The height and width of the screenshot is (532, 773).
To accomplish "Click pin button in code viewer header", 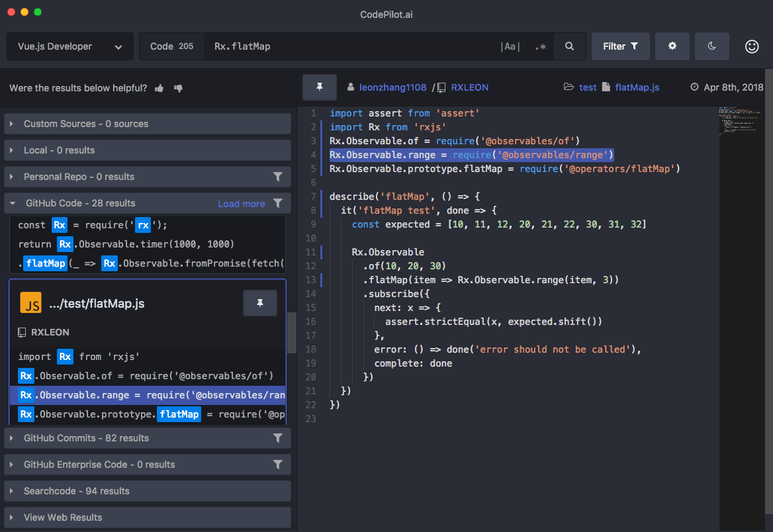I will (x=320, y=87).
